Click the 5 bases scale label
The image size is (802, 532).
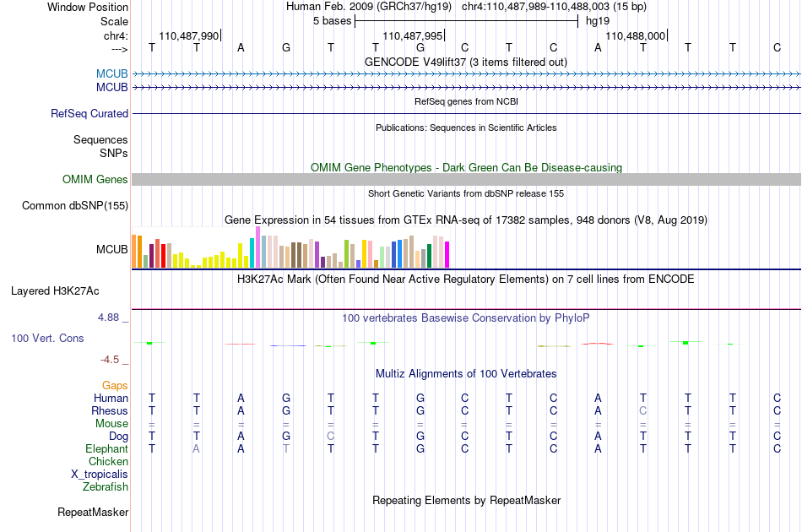click(x=333, y=21)
